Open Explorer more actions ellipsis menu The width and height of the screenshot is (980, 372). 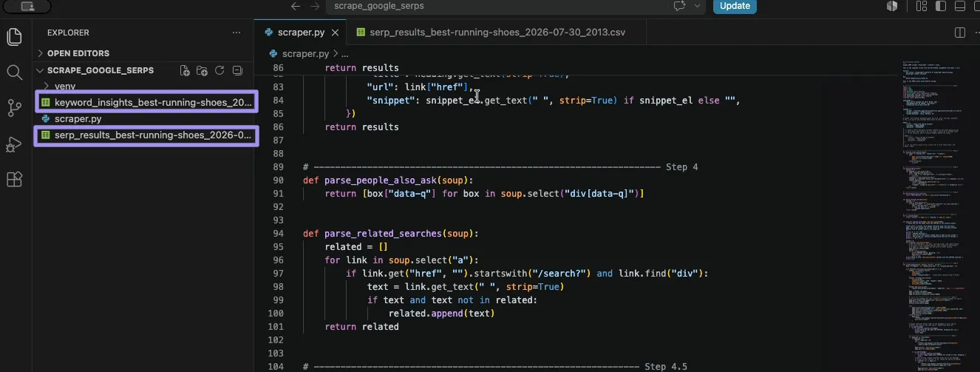pyautogui.click(x=237, y=33)
